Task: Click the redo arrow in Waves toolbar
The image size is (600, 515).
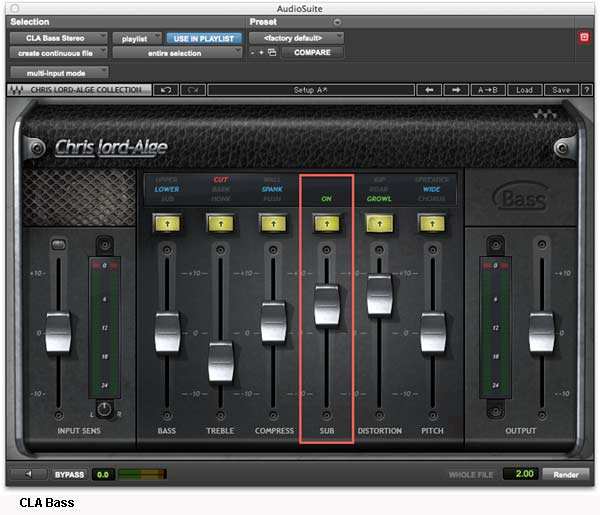Action: [x=193, y=90]
